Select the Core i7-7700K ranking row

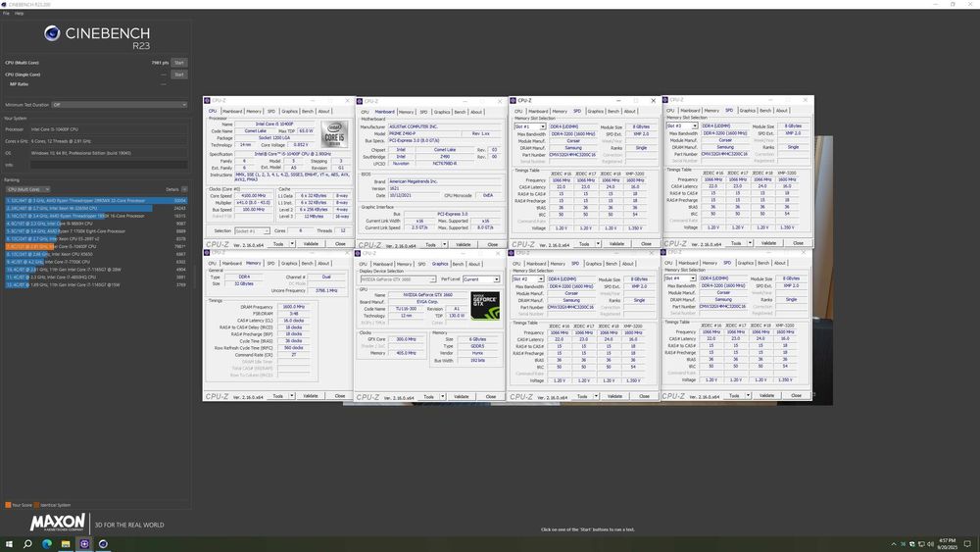pyautogui.click(x=96, y=262)
